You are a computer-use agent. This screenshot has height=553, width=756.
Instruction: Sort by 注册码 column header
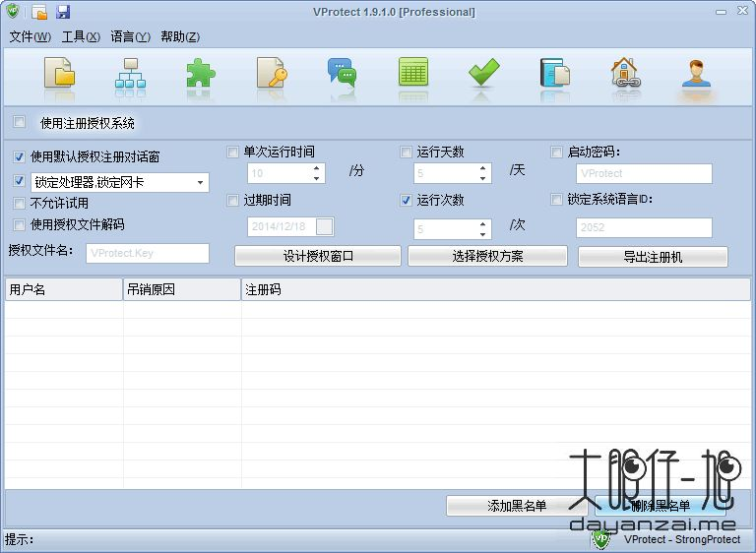496,289
